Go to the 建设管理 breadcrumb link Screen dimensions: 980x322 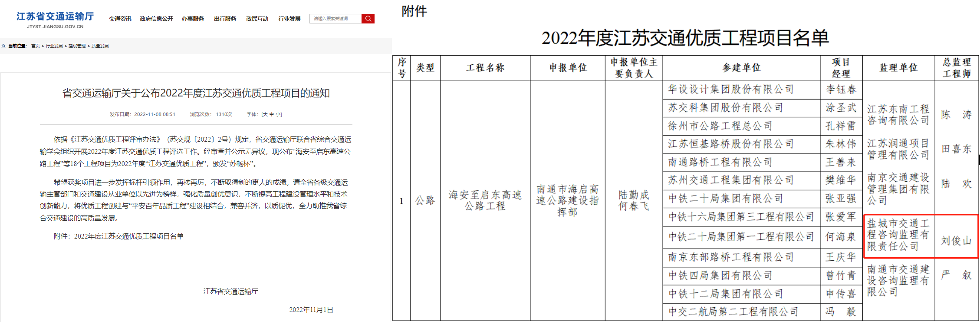pos(77,46)
